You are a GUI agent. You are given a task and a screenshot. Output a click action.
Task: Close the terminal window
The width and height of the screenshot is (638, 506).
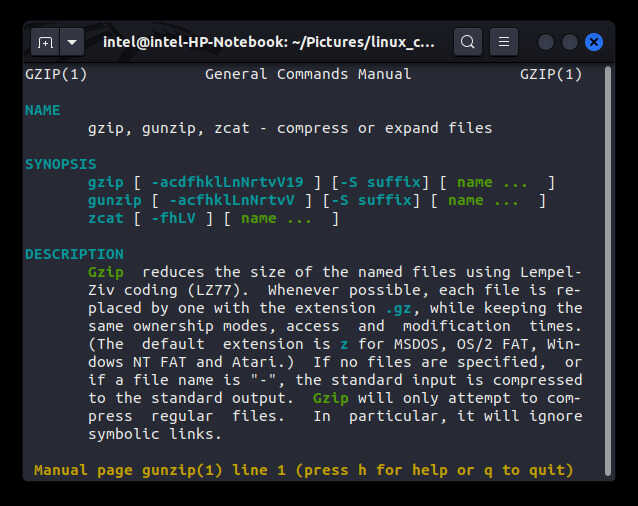[594, 42]
